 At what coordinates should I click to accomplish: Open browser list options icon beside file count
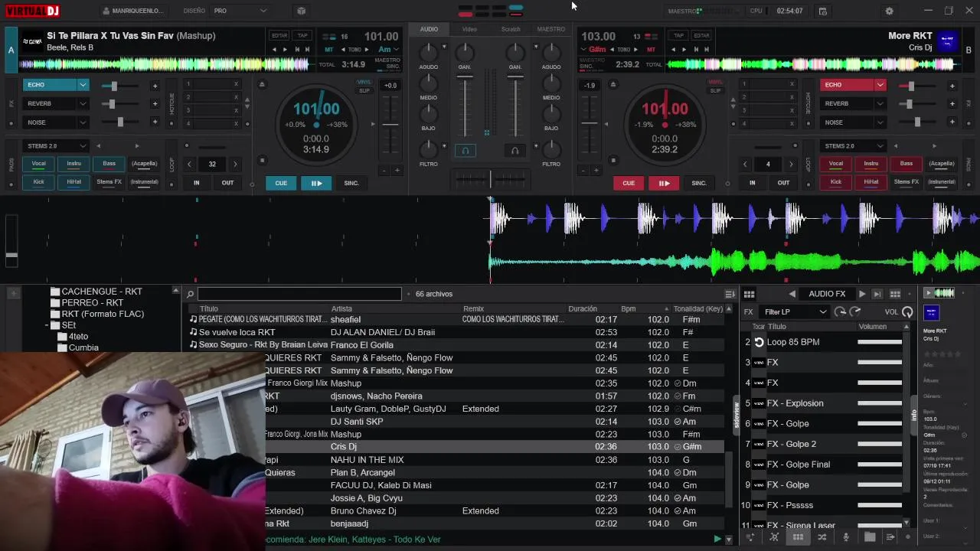730,294
